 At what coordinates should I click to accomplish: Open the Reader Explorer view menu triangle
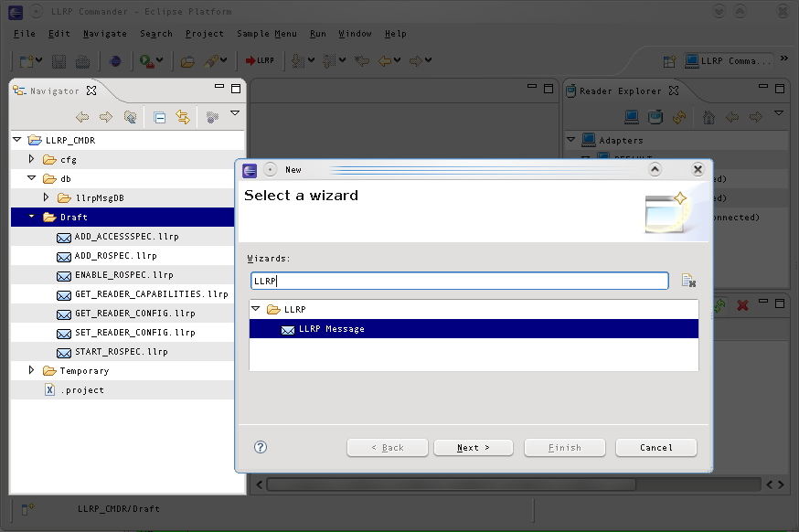pos(779,113)
